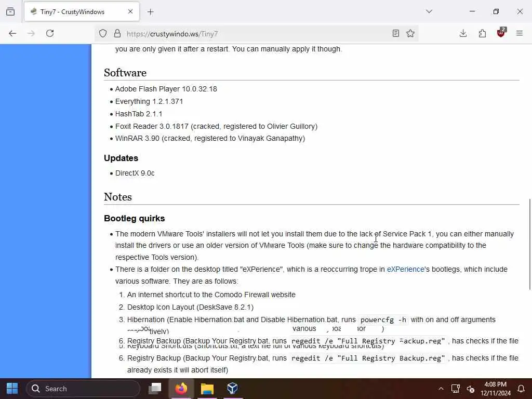Click the Comodo Firewall shortcut list item
532x399 pixels.
pos(211,295)
